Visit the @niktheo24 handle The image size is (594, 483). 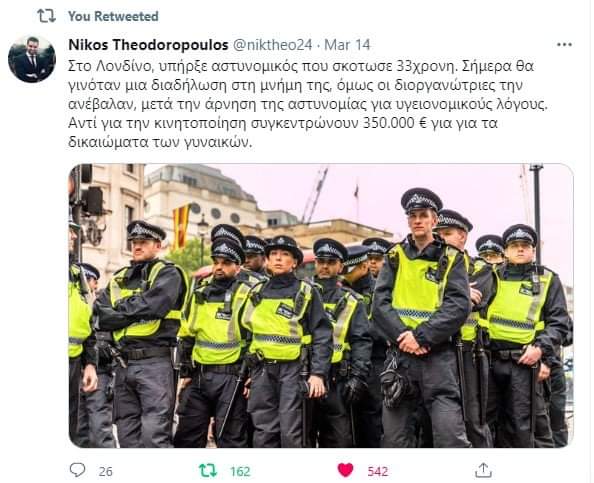pos(272,45)
